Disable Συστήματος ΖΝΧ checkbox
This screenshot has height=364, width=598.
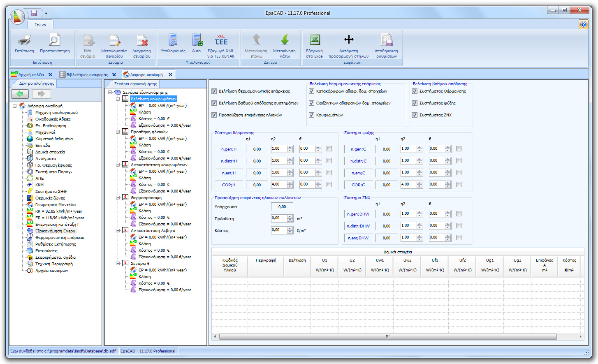(x=415, y=115)
